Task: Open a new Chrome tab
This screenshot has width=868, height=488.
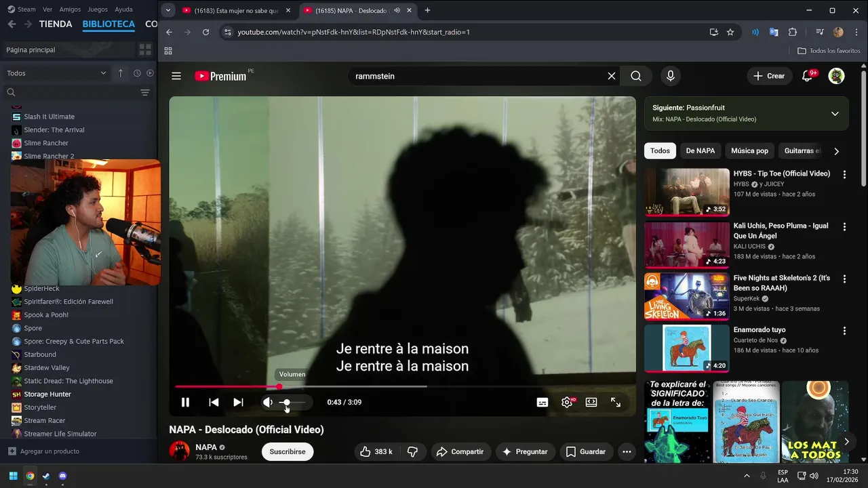Action: (427, 10)
